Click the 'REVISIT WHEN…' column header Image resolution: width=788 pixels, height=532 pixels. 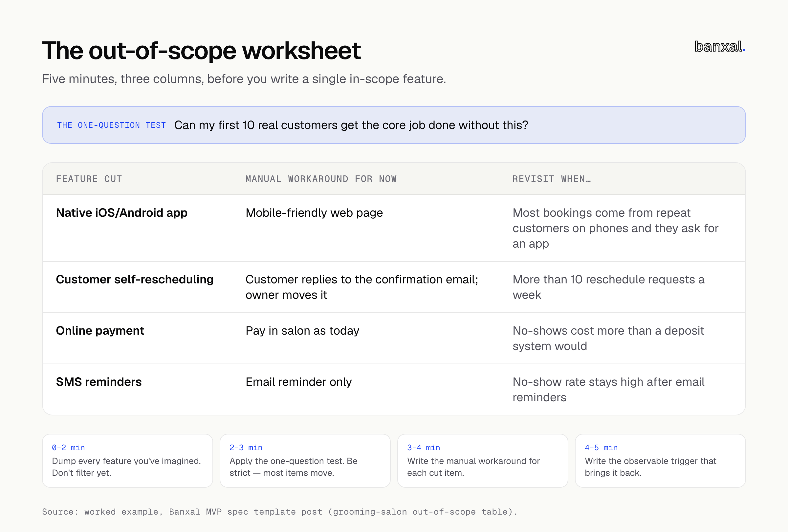click(551, 179)
